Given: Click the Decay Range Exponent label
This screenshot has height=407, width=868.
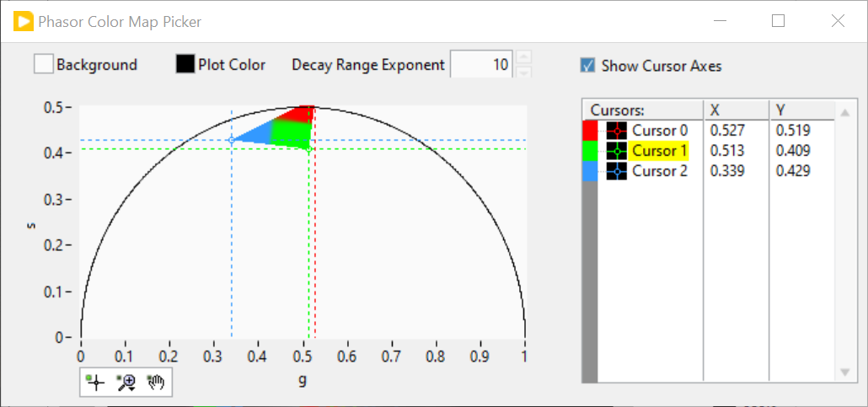Looking at the screenshot, I should (368, 65).
